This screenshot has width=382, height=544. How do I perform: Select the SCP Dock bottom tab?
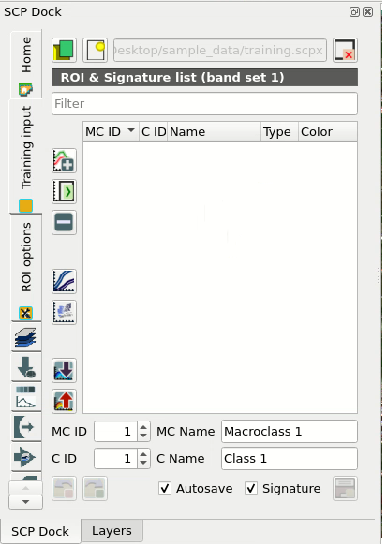tap(40, 531)
